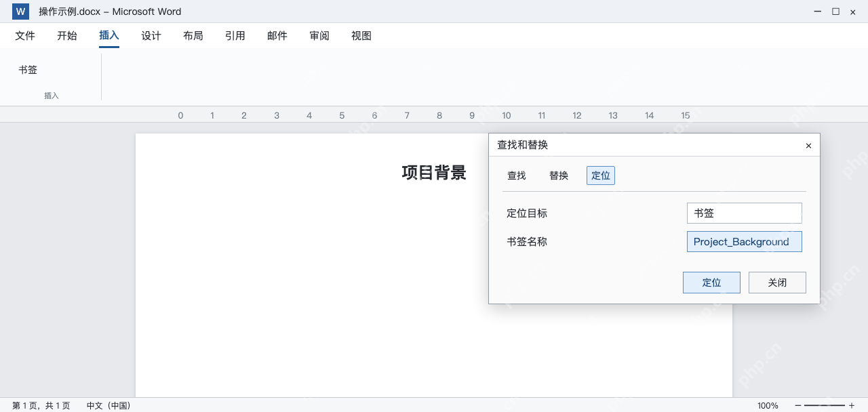Switch to the 替换 tab in dialog

point(559,176)
